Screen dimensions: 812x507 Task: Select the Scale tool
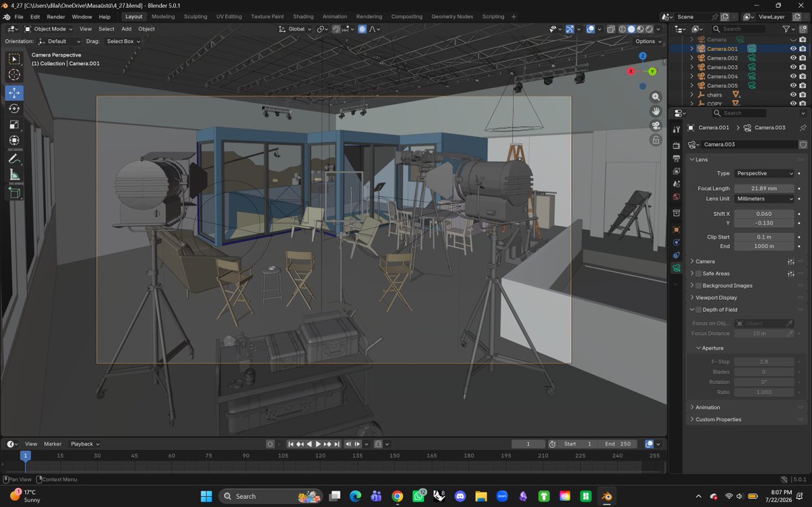14,125
